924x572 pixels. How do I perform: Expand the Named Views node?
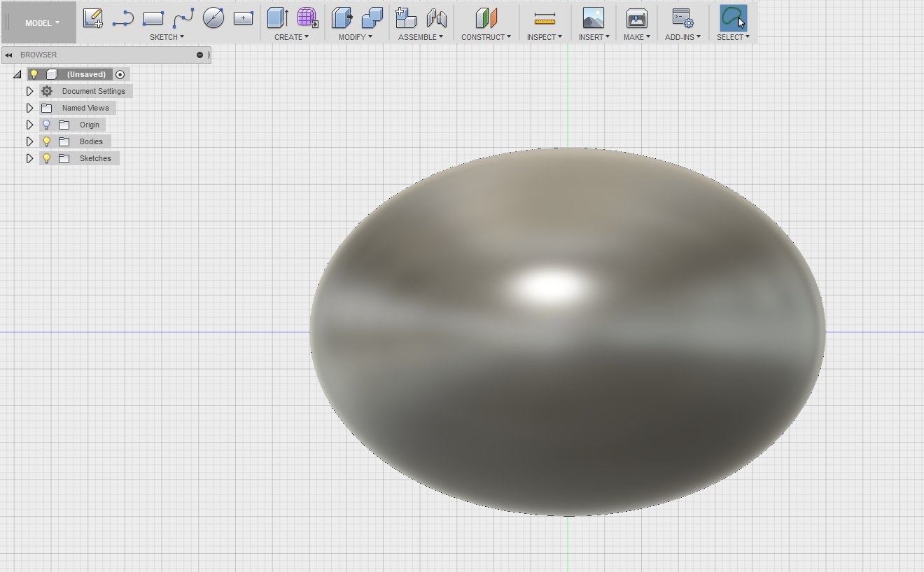coord(29,108)
